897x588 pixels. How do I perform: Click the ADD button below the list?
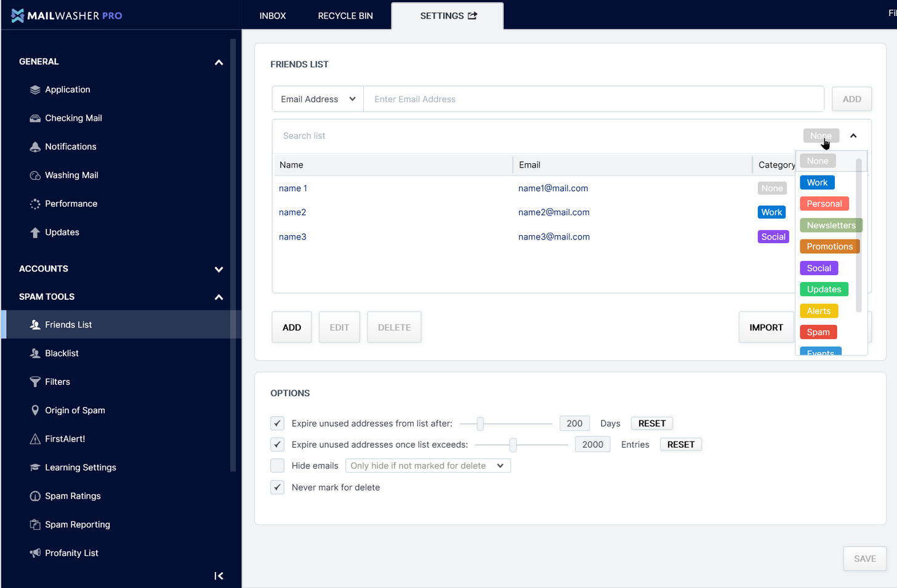[292, 328]
